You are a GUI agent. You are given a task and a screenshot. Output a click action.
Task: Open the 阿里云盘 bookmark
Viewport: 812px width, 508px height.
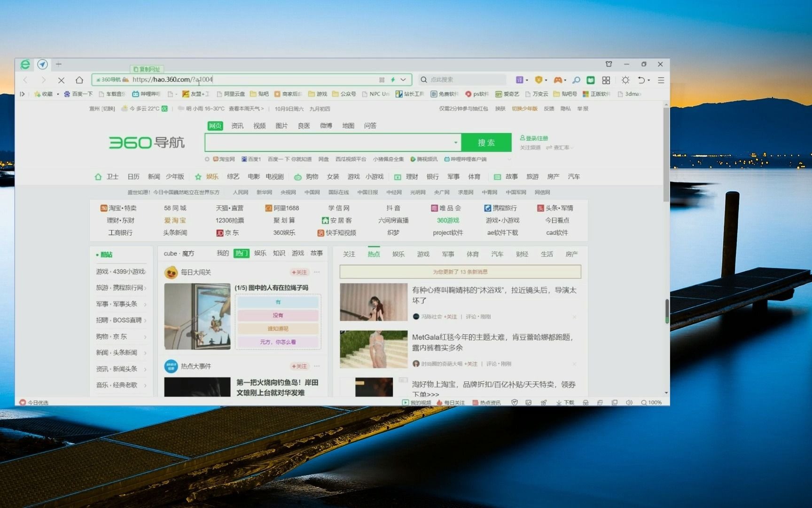(x=231, y=94)
